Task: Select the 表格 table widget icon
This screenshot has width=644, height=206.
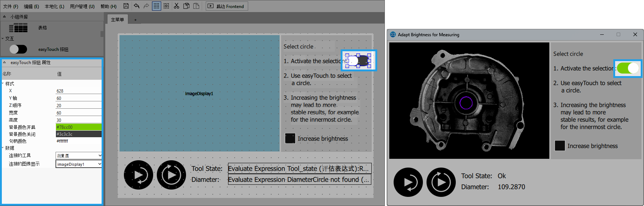Action: (x=18, y=28)
